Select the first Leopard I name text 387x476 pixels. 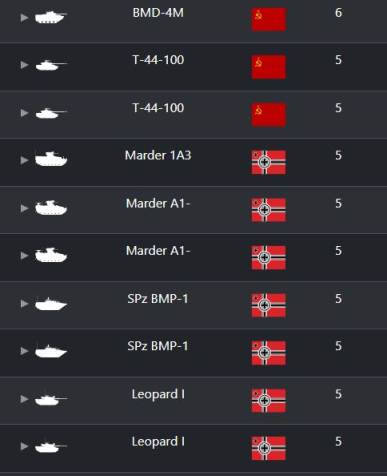(158, 394)
